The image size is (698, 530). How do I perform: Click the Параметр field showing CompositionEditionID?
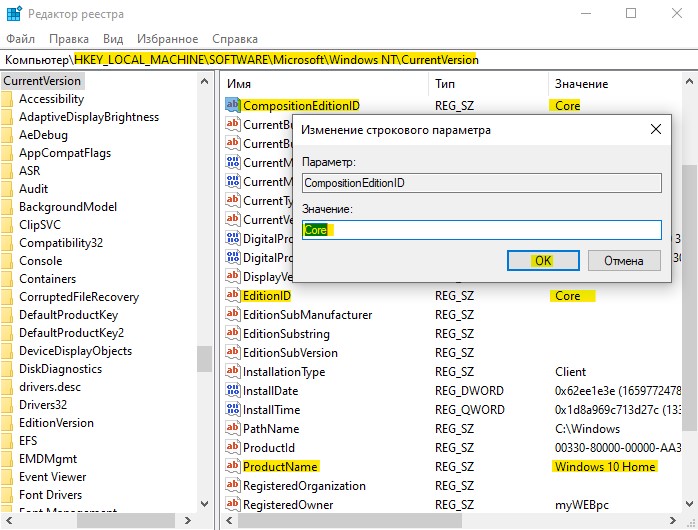(482, 183)
